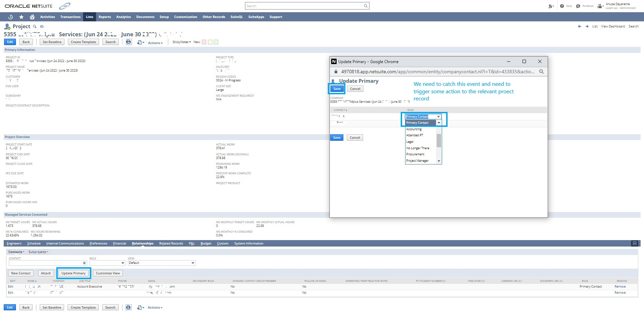
Task: Open the Shortcuts star icon
Action: pyautogui.click(x=21, y=17)
